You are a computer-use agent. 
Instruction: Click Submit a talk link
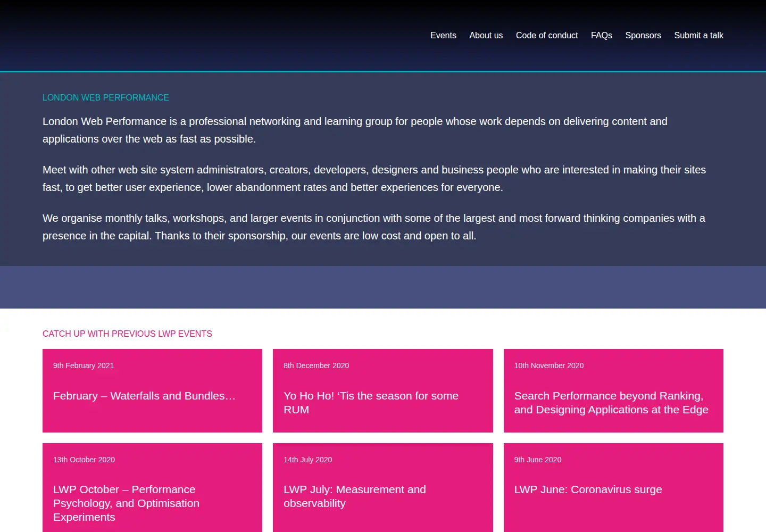(698, 36)
